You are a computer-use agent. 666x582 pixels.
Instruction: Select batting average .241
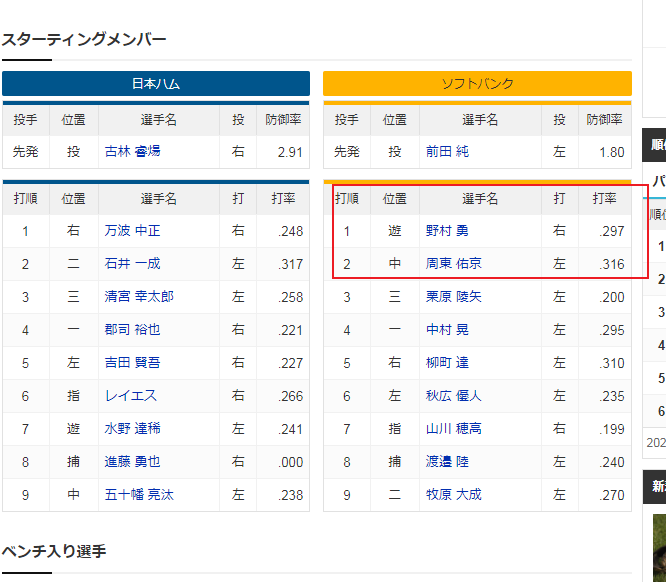(291, 429)
